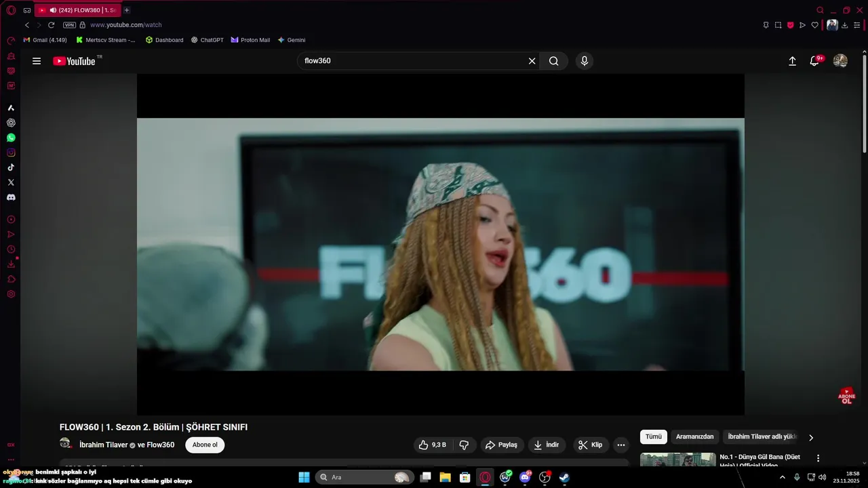Toggle Opera ad blocker shield

coord(790,25)
